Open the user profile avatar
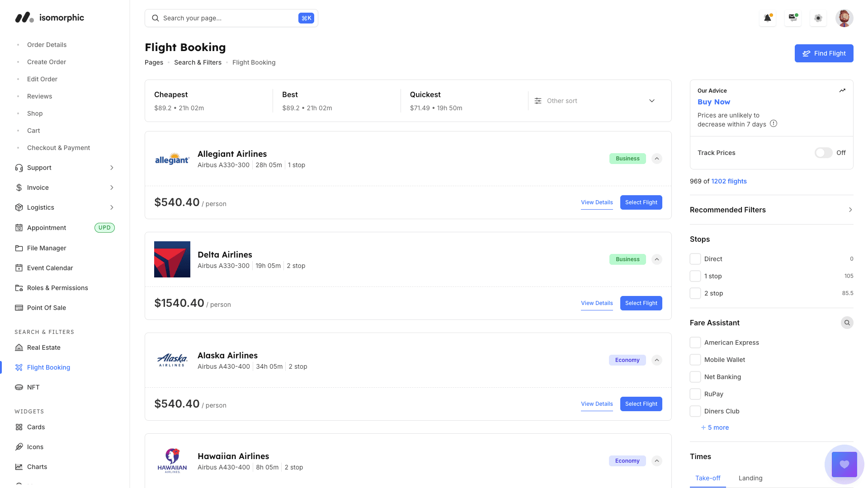Viewport: 868px width, 488px height. pyautogui.click(x=844, y=18)
